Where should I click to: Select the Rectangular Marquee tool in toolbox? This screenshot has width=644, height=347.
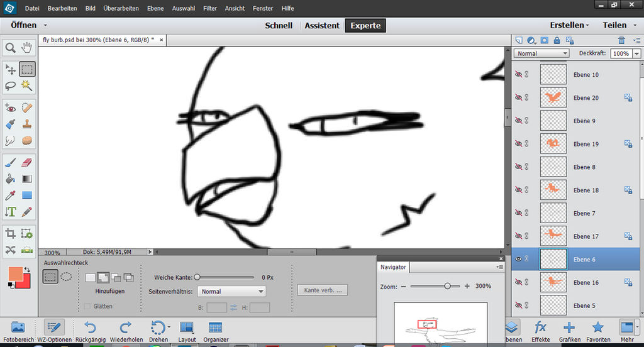26,69
